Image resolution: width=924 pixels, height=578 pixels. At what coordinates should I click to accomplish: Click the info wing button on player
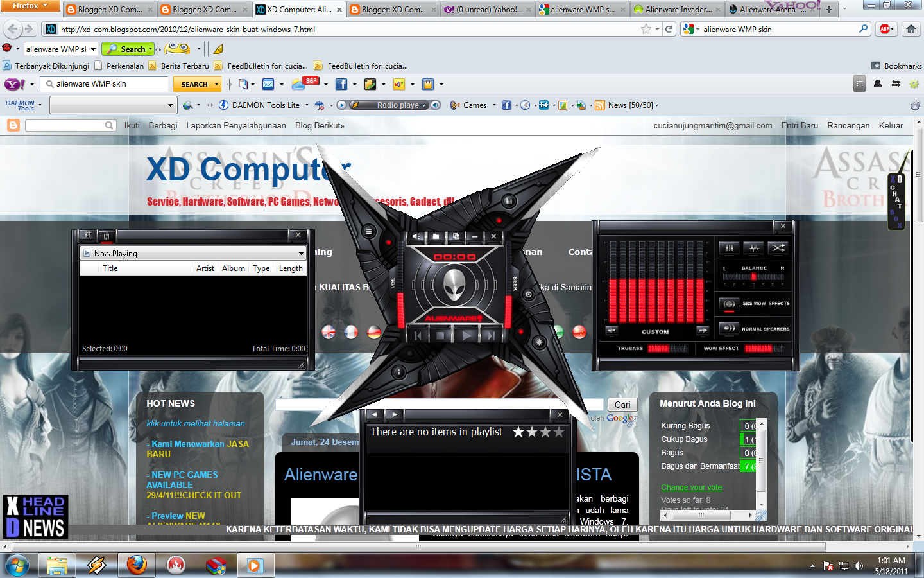pyautogui.click(x=398, y=372)
